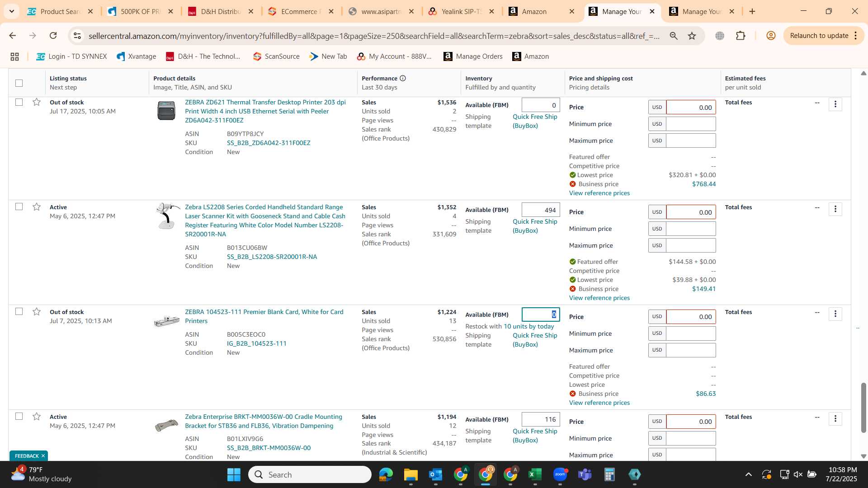Star the ZEBRA 104523-111 card listing

pyautogui.click(x=37, y=312)
